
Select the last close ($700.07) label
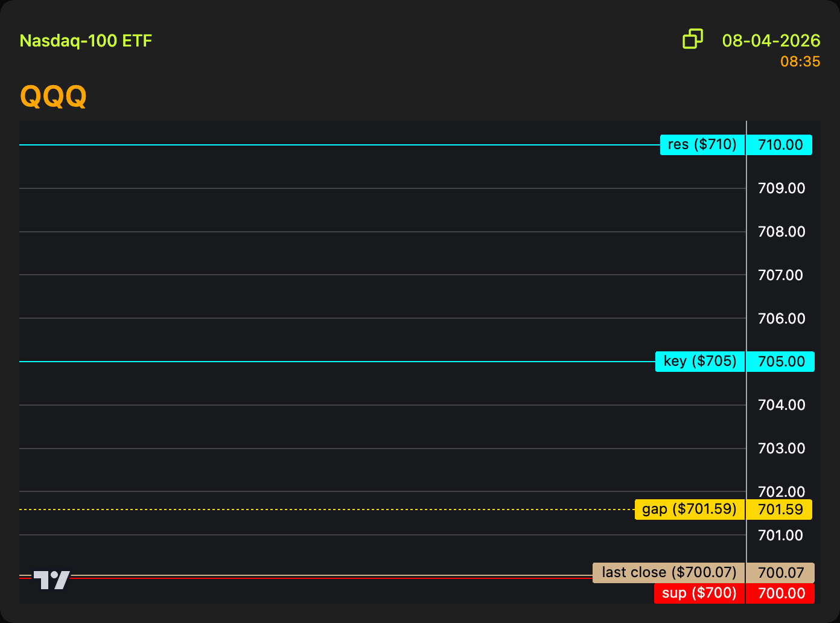[x=669, y=572]
